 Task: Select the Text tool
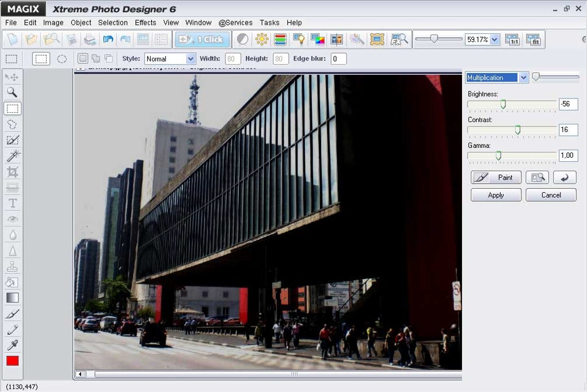[12, 203]
